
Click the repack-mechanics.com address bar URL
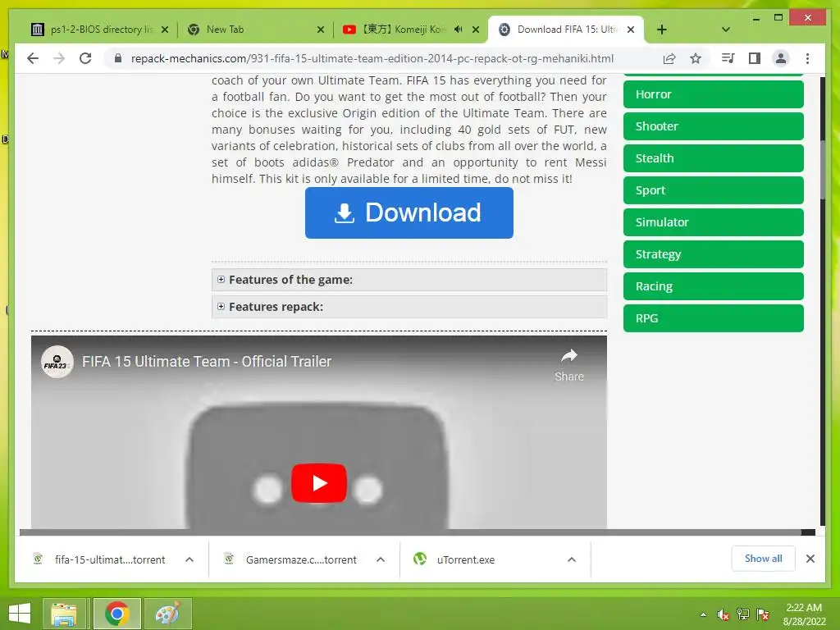click(x=372, y=58)
